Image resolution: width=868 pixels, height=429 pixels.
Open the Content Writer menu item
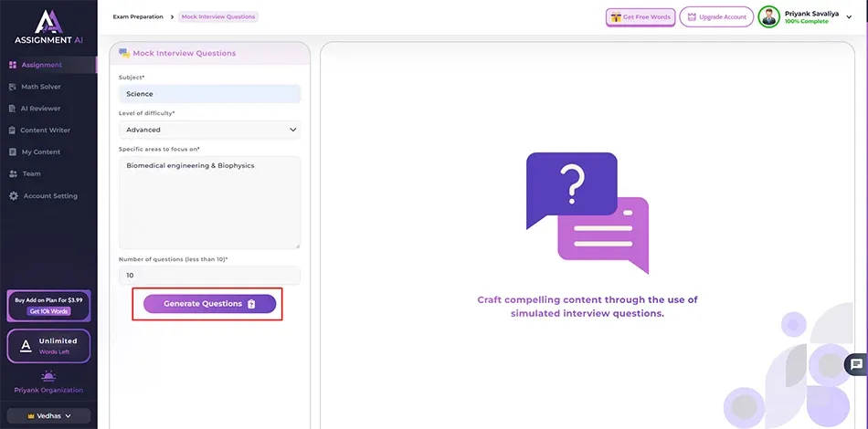click(x=45, y=131)
